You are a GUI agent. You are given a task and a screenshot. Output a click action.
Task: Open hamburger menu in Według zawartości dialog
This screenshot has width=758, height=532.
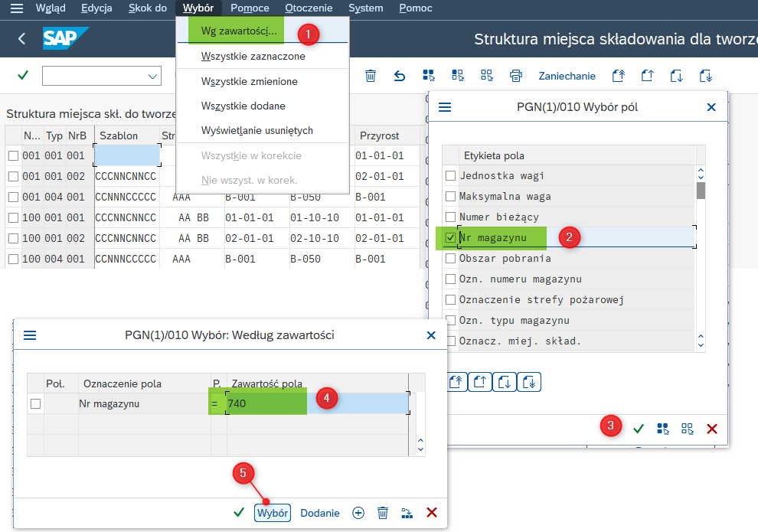(30, 335)
